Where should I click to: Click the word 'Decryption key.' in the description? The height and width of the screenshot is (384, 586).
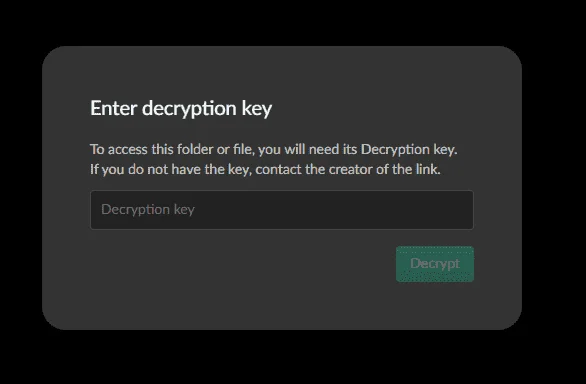tap(409, 150)
